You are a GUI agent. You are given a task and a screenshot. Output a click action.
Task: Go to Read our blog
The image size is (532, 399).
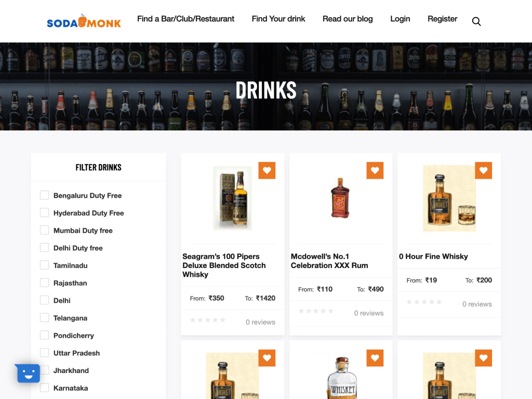348,19
